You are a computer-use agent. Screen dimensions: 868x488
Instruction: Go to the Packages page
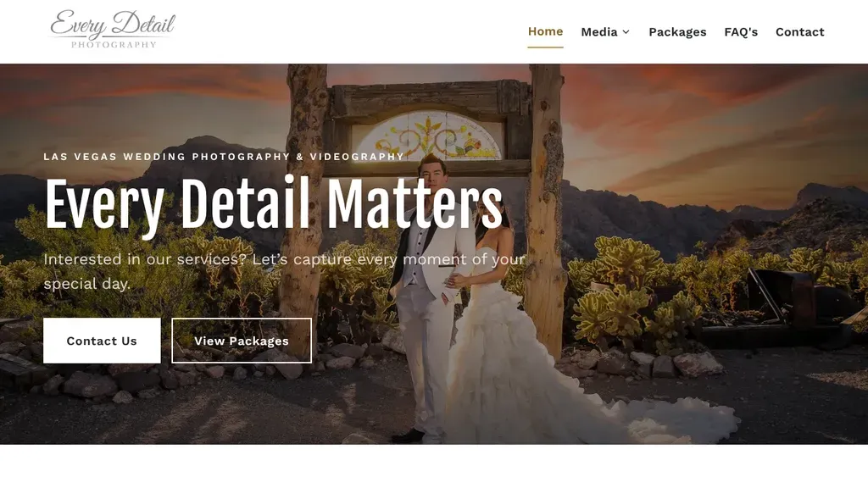click(x=677, y=32)
